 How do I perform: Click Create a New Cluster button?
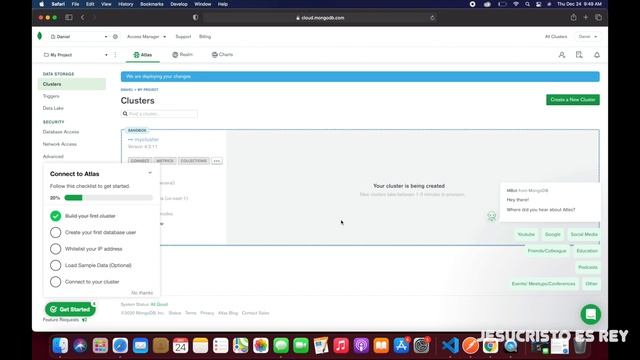pos(573,100)
